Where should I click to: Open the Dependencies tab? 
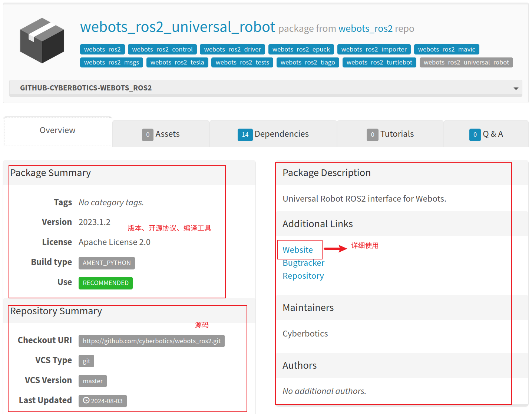tap(273, 134)
